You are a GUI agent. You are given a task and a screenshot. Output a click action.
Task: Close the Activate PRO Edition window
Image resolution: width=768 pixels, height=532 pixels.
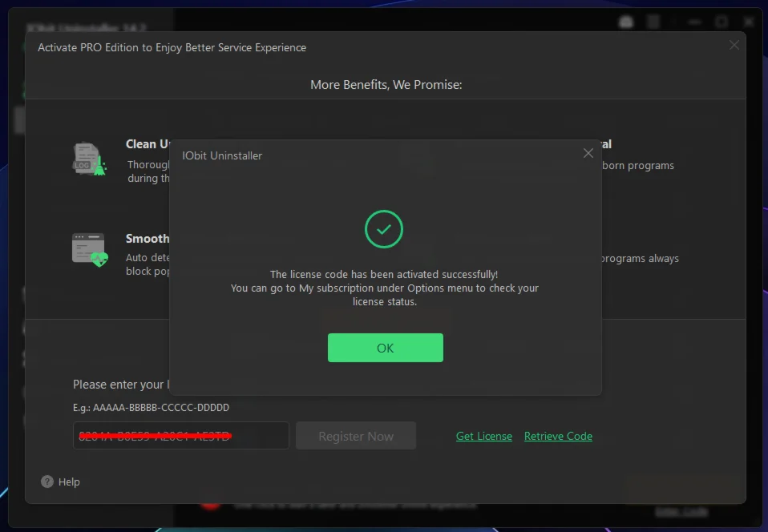734,45
